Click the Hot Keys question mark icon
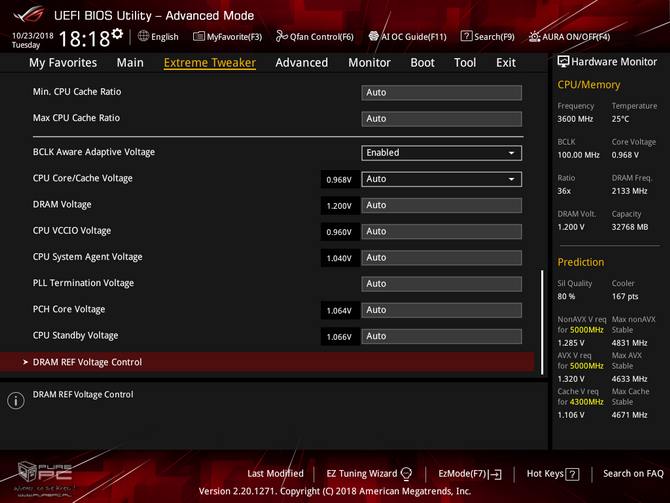This screenshot has width=670, height=503. pos(572,474)
